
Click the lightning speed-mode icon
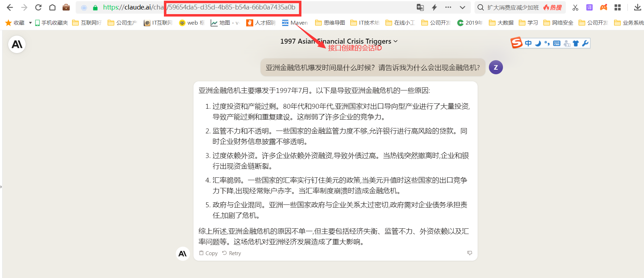(434, 7)
